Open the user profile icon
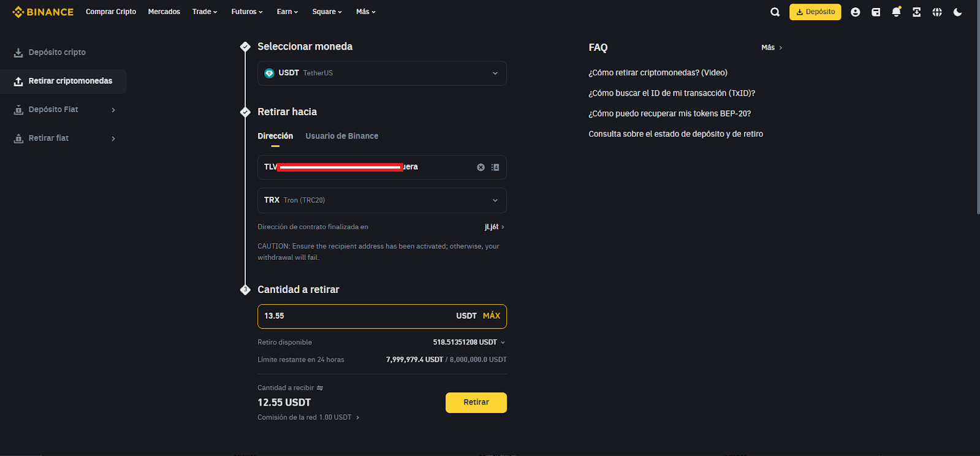Screen dimensions: 980x456 [x=855, y=12]
